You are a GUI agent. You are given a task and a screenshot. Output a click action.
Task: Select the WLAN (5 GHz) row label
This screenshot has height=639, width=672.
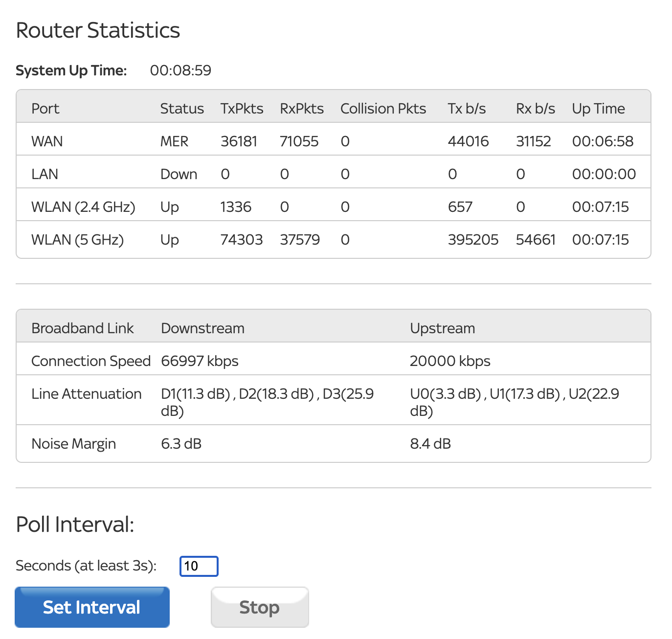coord(77,240)
